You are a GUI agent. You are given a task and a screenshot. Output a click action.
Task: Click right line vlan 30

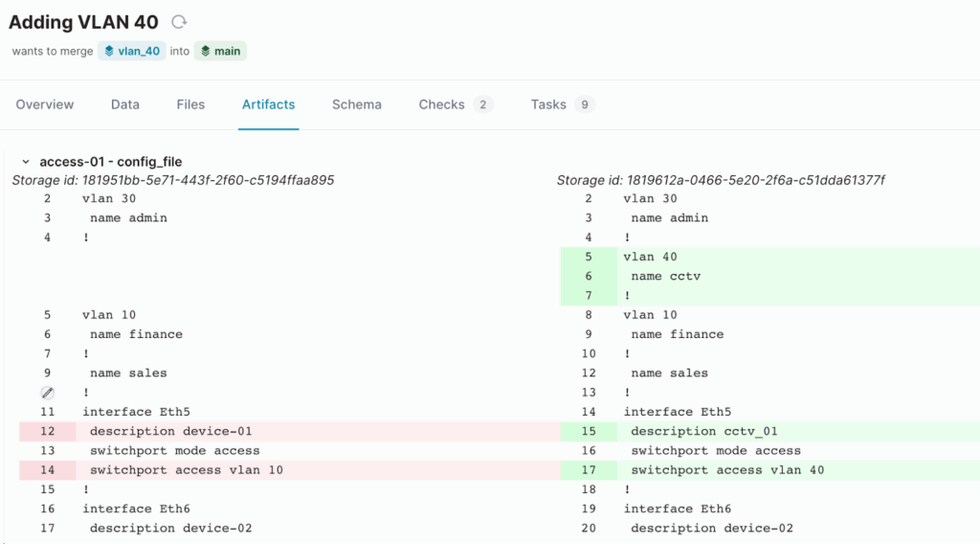tap(650, 199)
